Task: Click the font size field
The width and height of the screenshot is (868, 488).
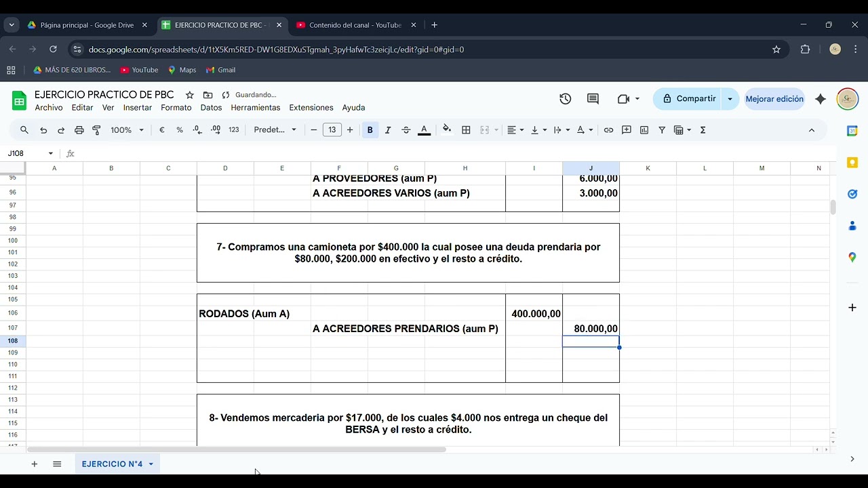Action: point(332,130)
